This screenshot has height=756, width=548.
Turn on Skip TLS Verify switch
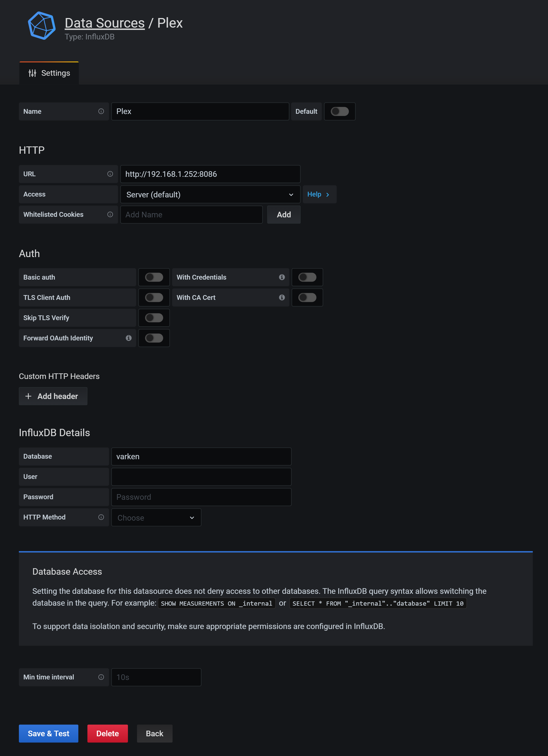click(x=154, y=318)
